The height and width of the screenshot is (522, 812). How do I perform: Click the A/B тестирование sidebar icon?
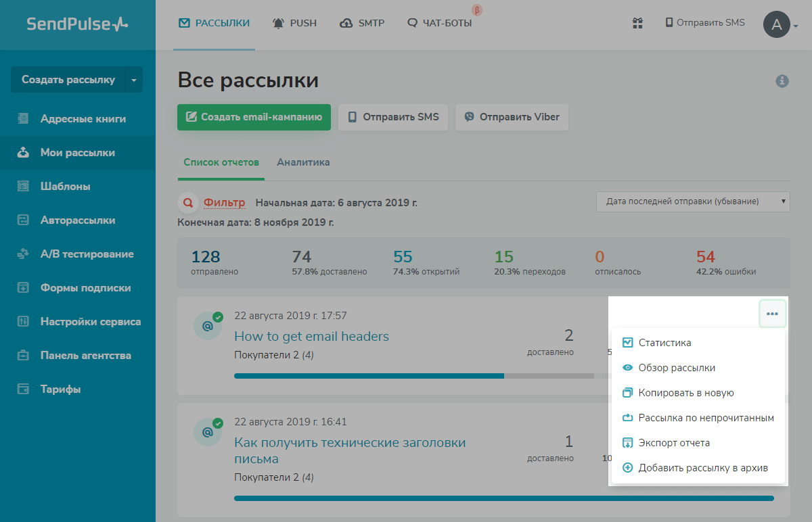[23, 254]
